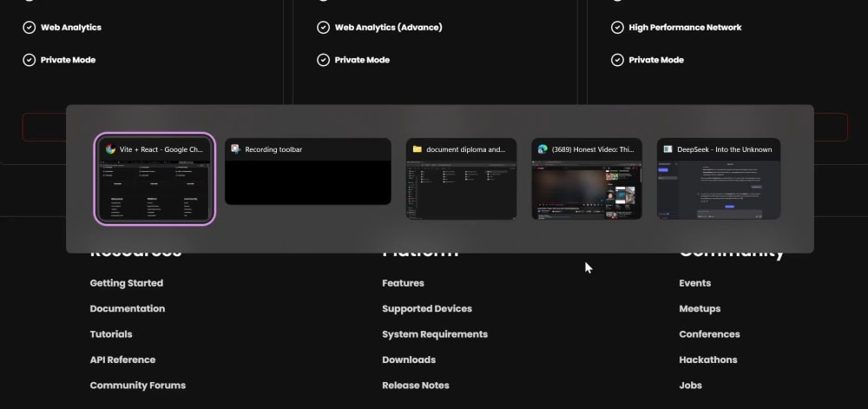Open Supported Devices link
This screenshot has width=868, height=409.
427,308
